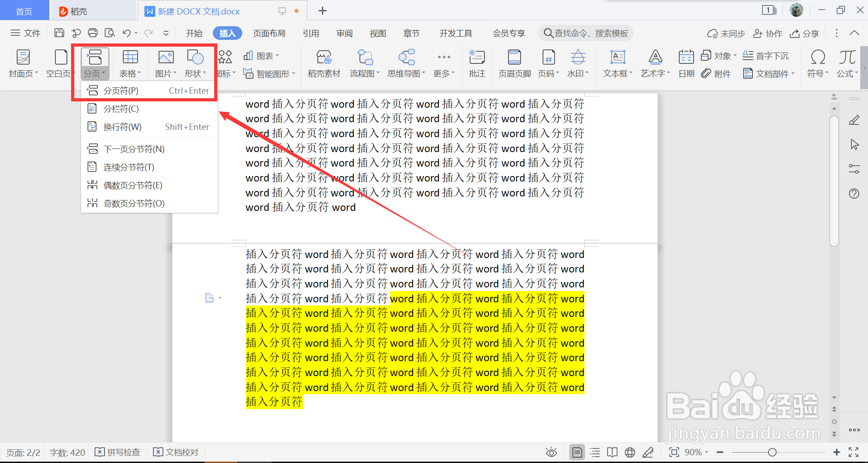
Task: Toggle eye-protection mode icon in status bar
Action: click(x=551, y=452)
